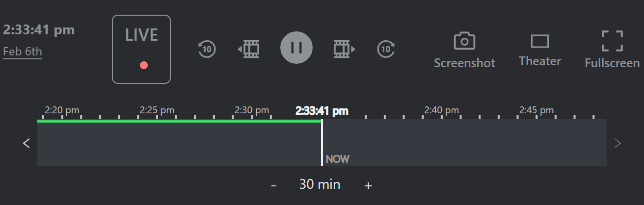
Task: Decrease the timeline range with the minus button
Action: point(273,186)
